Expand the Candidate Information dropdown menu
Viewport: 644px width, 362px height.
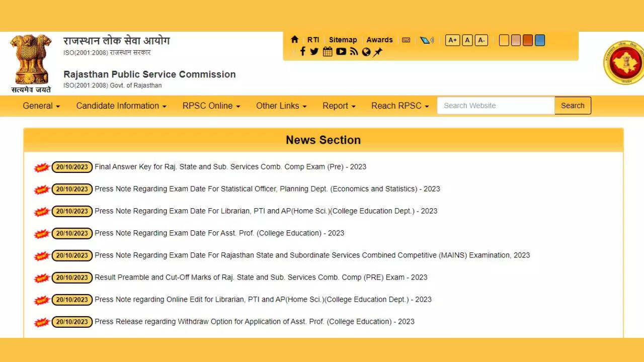(x=121, y=106)
